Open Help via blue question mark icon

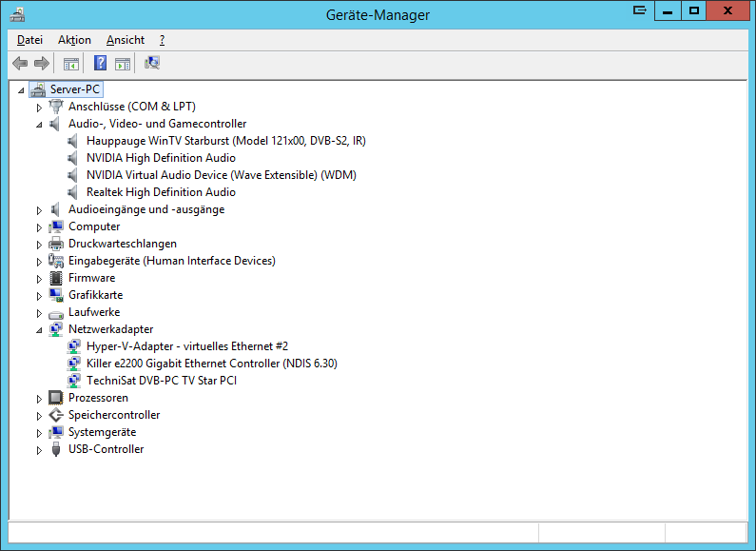tap(100, 64)
